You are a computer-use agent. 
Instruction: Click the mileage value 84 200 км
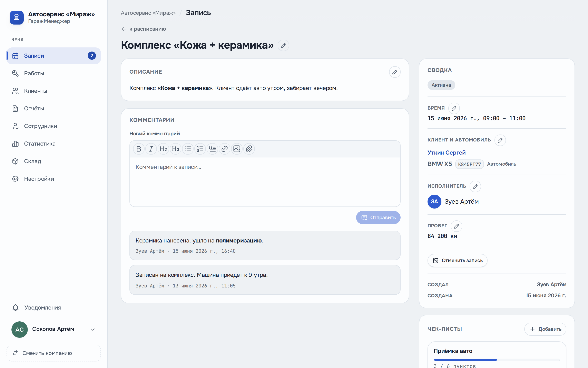(x=442, y=236)
